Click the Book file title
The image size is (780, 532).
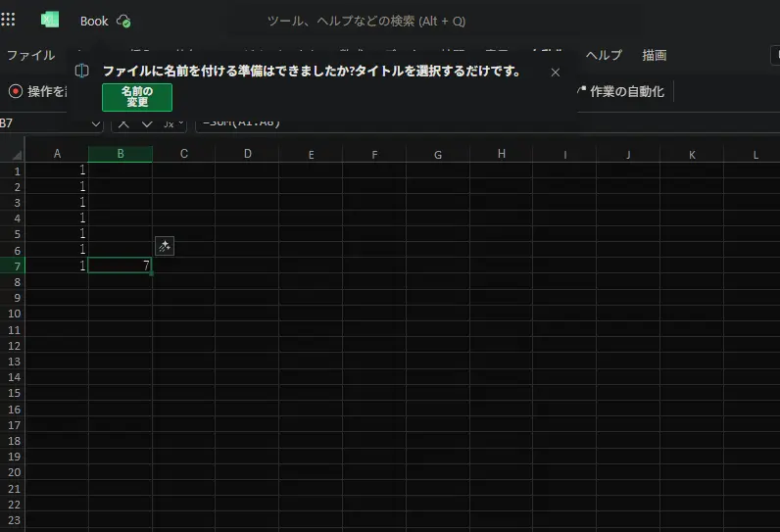pos(94,21)
